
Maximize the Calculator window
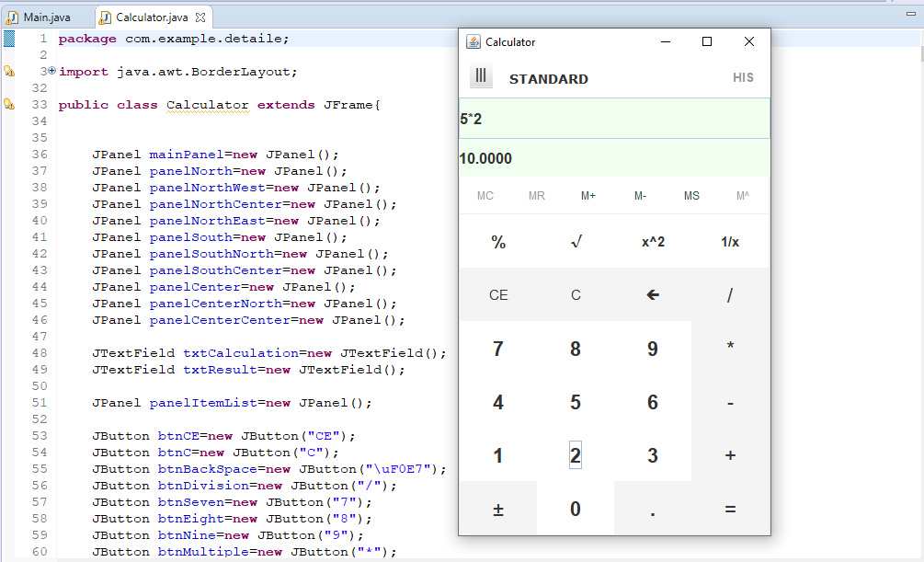707,41
